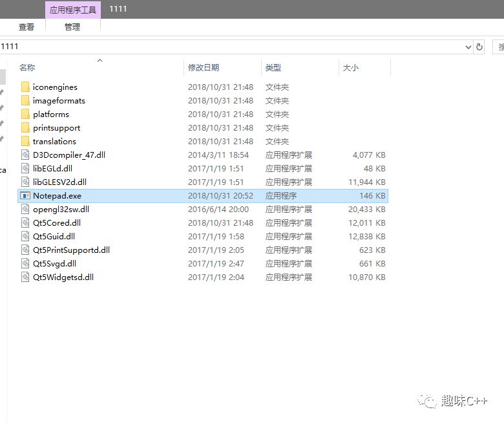Screen dimensions: 504x423
Task: Select the Qt5Cored.dll file name
Action: click(57, 222)
